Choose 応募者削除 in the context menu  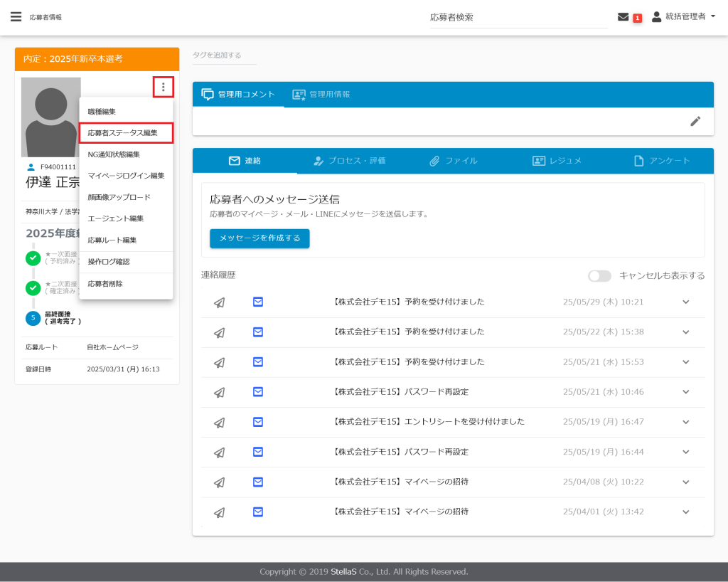(105, 284)
